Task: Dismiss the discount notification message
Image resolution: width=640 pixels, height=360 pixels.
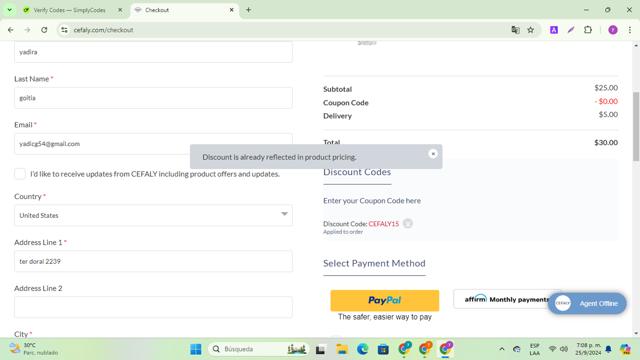Action: pyautogui.click(x=433, y=153)
